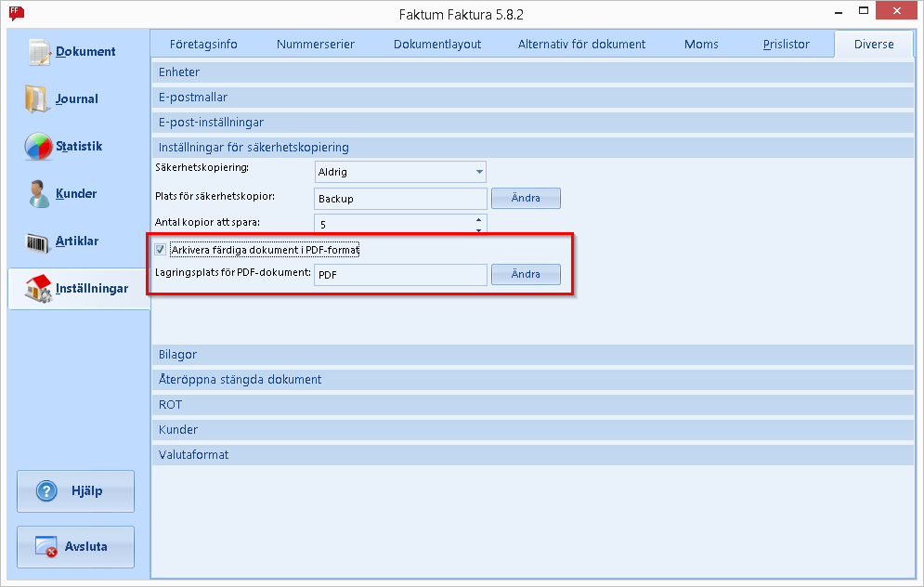
Task: Open the Journal folder icon
Action: tap(36, 99)
